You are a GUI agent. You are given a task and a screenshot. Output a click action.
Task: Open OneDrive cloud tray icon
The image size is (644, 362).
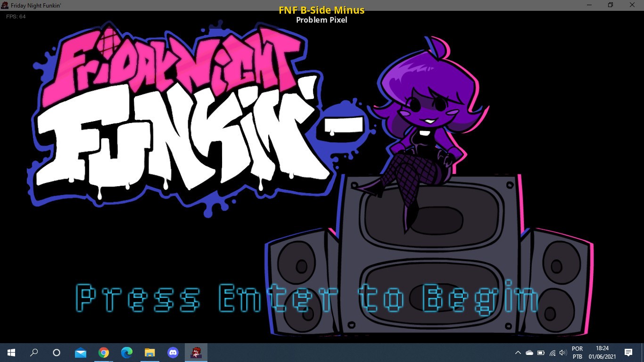tap(529, 353)
